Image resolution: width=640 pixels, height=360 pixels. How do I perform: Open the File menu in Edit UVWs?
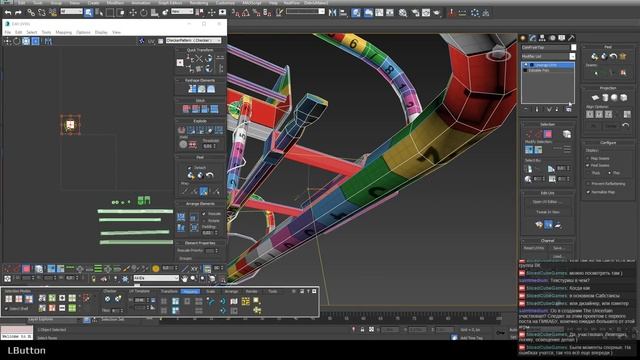(8, 32)
